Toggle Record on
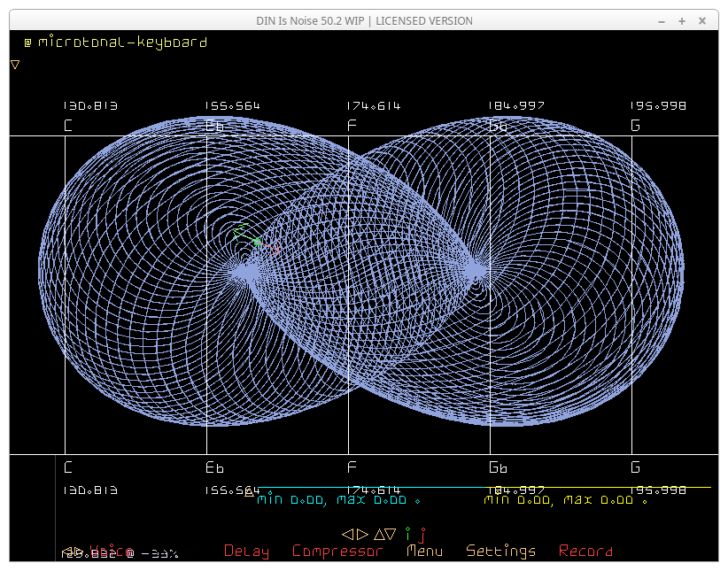This screenshot has height=571, width=728. pos(585,551)
